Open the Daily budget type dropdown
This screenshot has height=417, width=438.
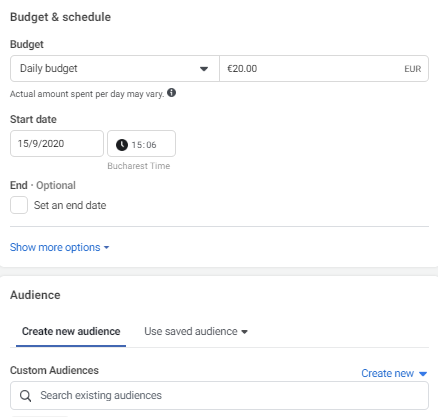pyautogui.click(x=115, y=68)
